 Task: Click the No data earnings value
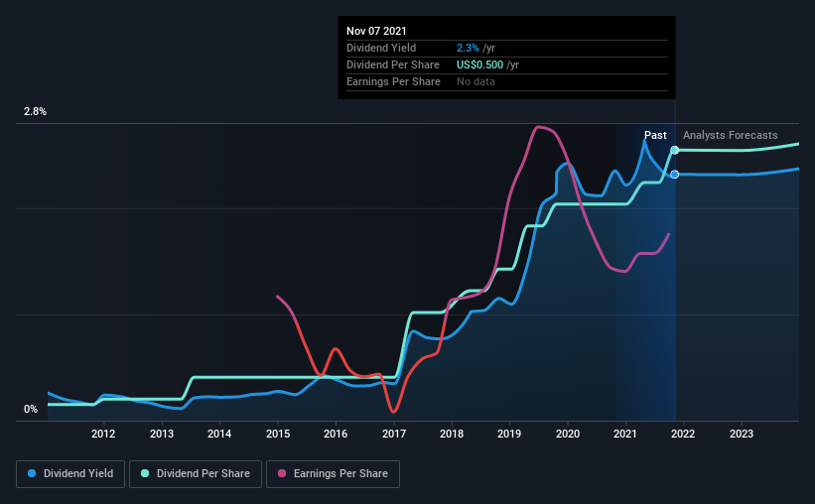[x=475, y=81]
